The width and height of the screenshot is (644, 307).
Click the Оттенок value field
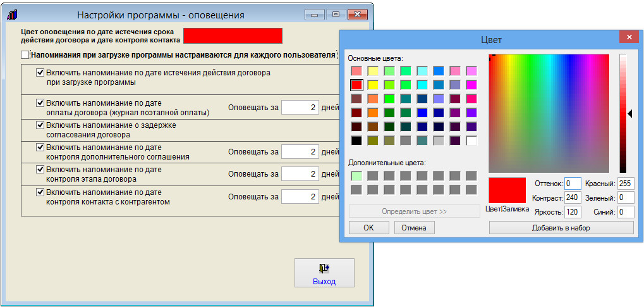(x=573, y=184)
